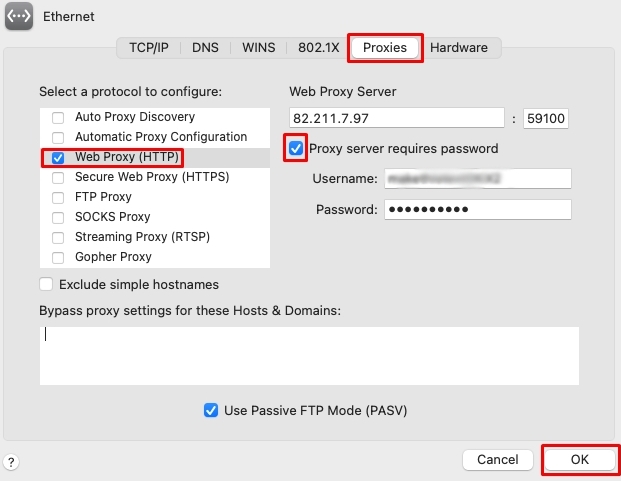Click the Ethernet connection icon
The height and width of the screenshot is (481, 621).
pos(19,16)
